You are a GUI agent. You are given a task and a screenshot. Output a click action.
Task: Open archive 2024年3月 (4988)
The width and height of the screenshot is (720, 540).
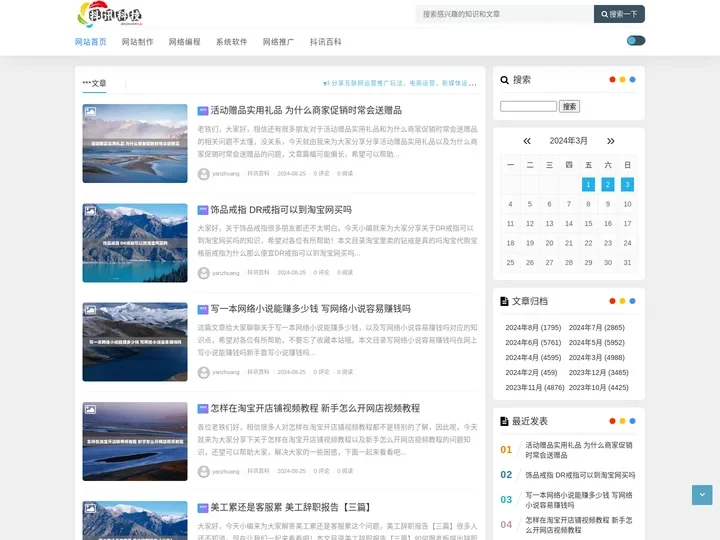(x=596, y=357)
